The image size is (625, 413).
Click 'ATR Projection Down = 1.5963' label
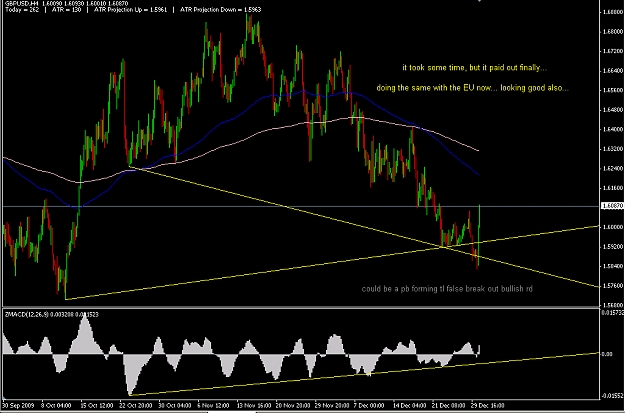pyautogui.click(x=220, y=9)
